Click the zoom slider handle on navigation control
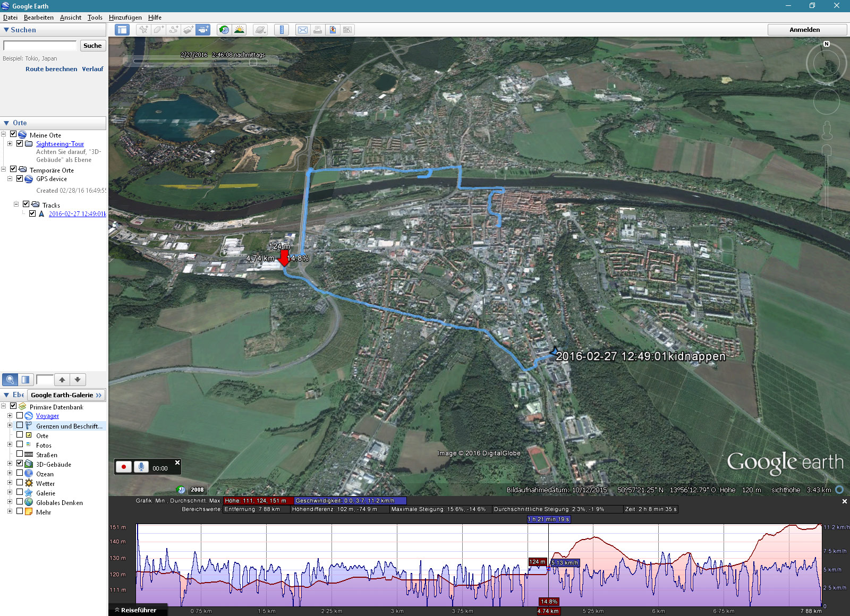 pos(827,183)
